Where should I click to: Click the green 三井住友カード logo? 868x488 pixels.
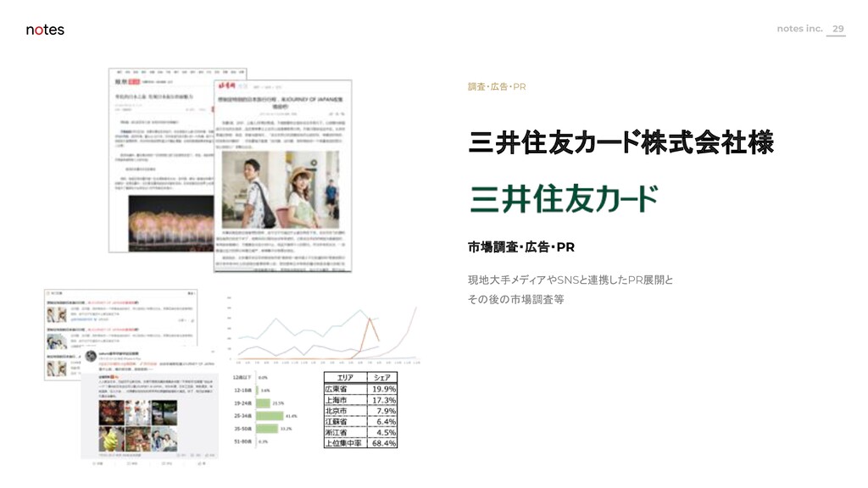click(x=564, y=198)
